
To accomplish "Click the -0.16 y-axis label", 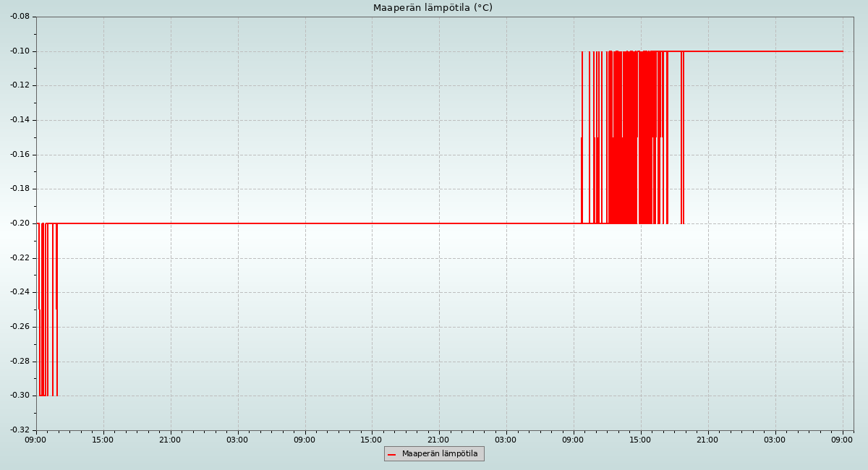I will (x=20, y=155).
